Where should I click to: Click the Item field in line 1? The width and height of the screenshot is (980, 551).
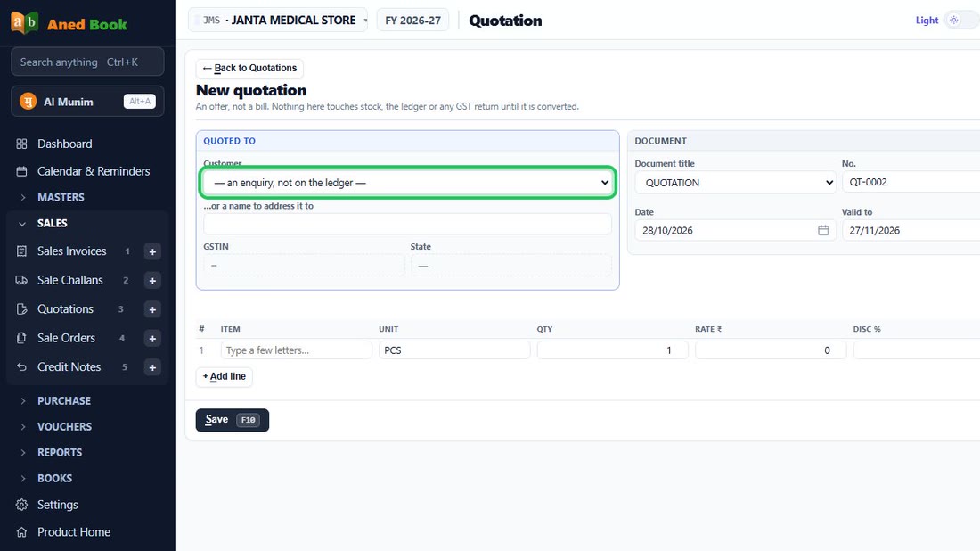pos(297,350)
